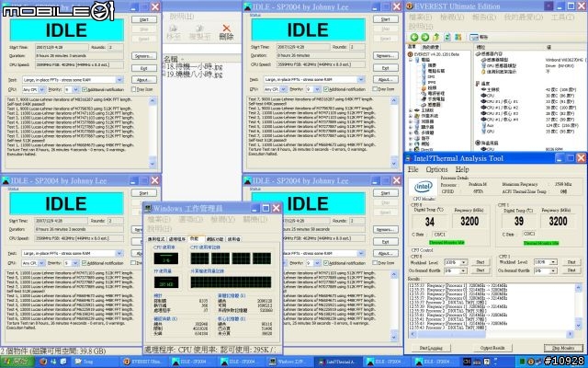Click Start Logging button
Image resolution: width=588 pixels, height=368 pixels.
[431, 348]
